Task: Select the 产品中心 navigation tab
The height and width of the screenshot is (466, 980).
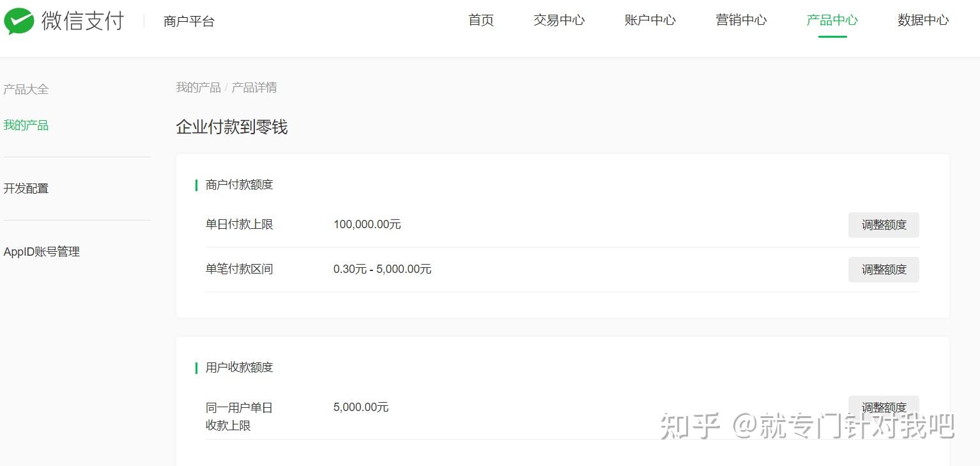Action: [x=832, y=20]
